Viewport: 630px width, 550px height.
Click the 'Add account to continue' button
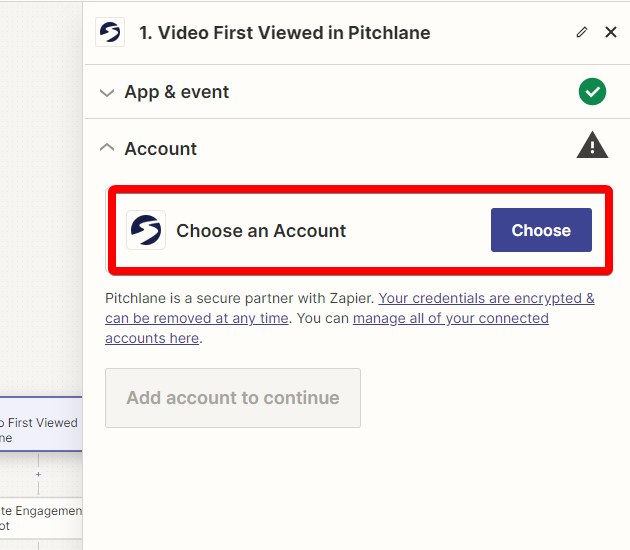click(x=233, y=398)
